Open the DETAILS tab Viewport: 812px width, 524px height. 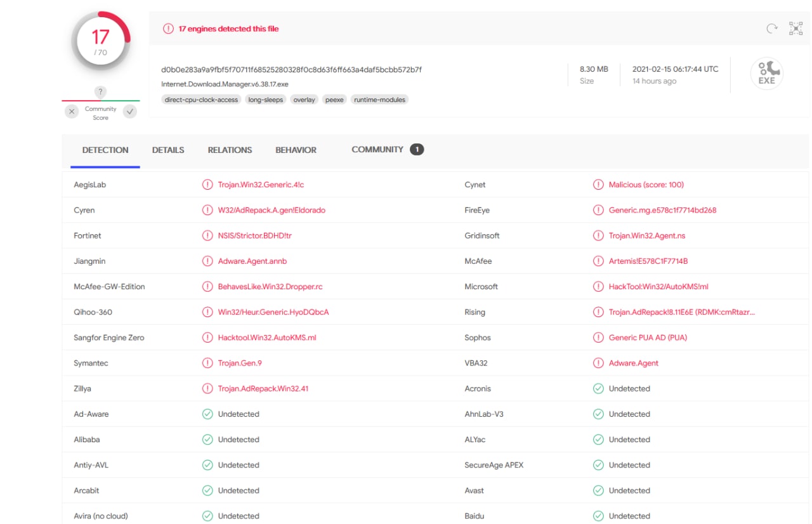coord(168,150)
